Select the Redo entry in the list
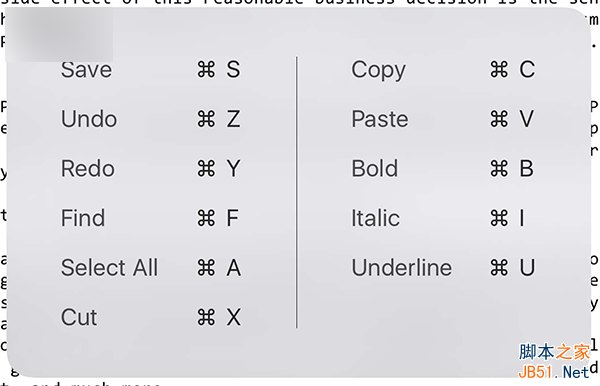Screen dimensions: 600x386 [x=88, y=169]
